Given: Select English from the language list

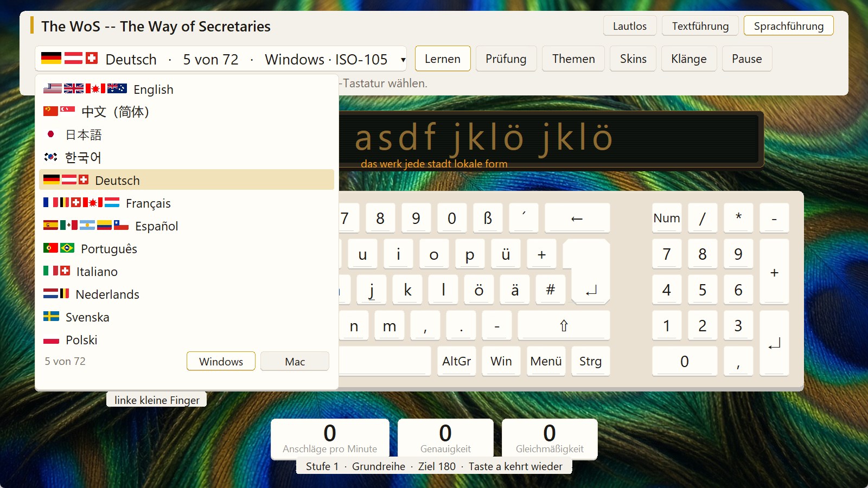Looking at the screenshot, I should (x=186, y=89).
